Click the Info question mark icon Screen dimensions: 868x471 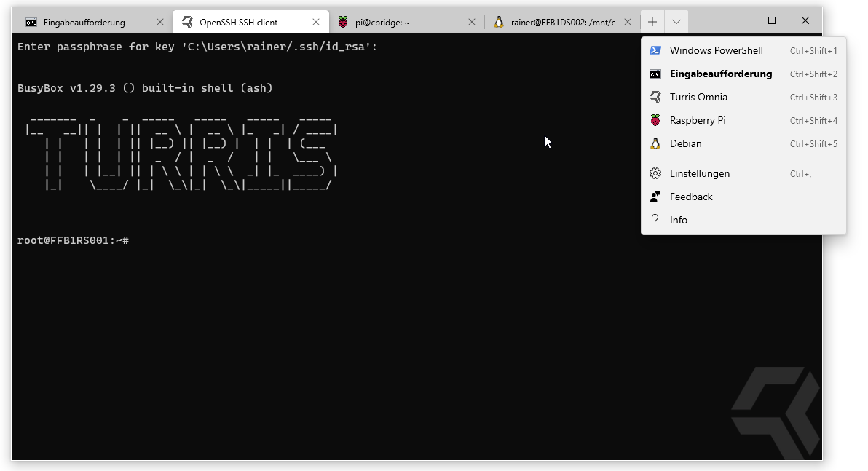click(x=655, y=221)
